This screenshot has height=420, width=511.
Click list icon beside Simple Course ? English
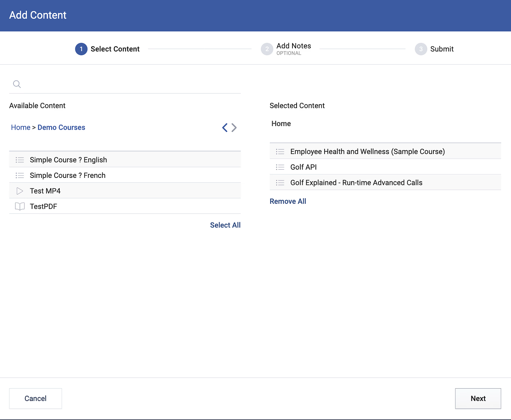20,160
